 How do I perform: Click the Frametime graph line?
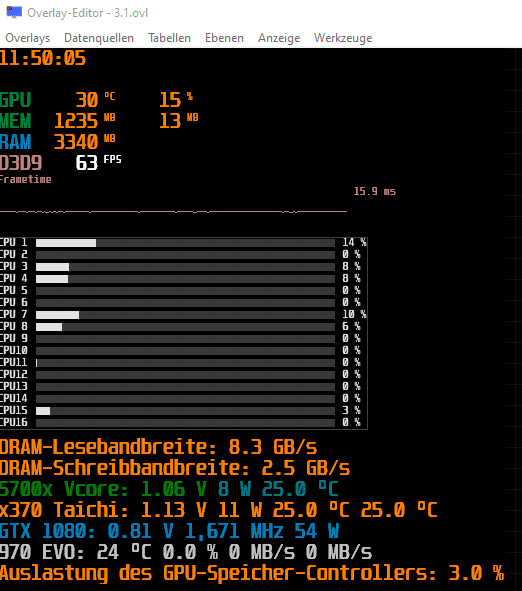pos(173,212)
